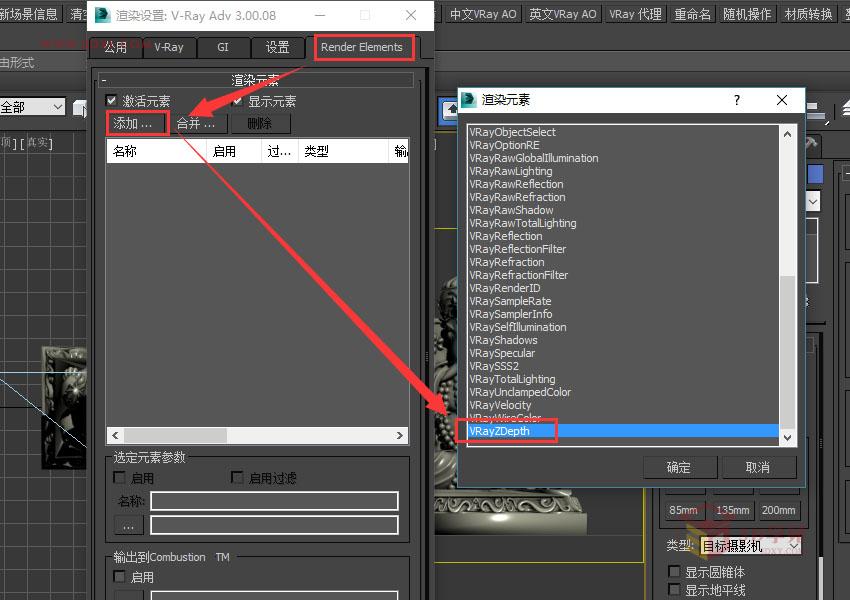
Task: Click 确定 to confirm VRayZDepth selection
Action: click(x=680, y=467)
